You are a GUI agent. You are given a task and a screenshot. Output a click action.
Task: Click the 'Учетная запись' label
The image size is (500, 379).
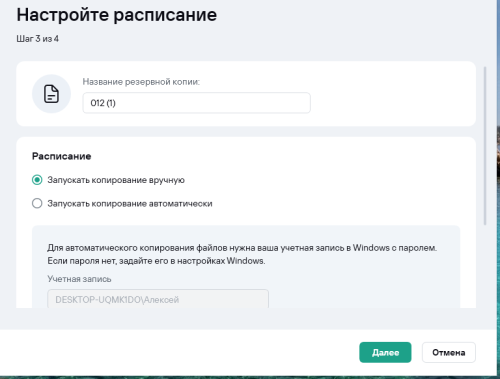(x=79, y=279)
